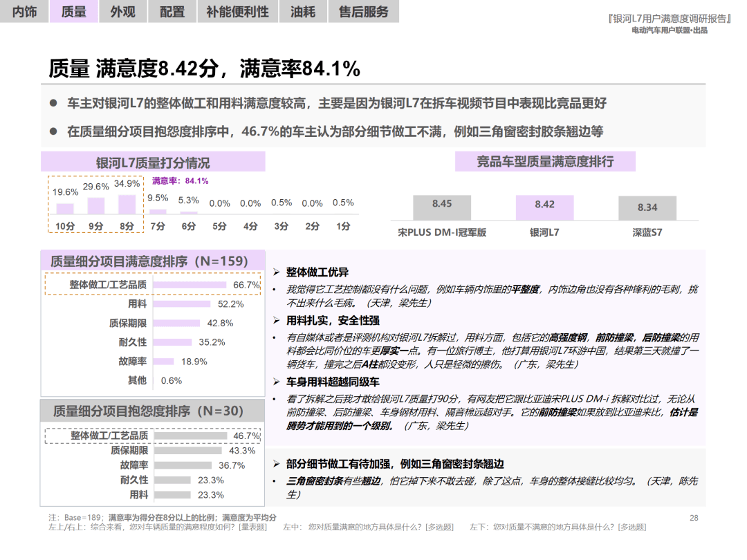The image size is (747, 560).
Task: Click the 整体做工/工艺品质 46.7% complaint bar
Action: 191,436
